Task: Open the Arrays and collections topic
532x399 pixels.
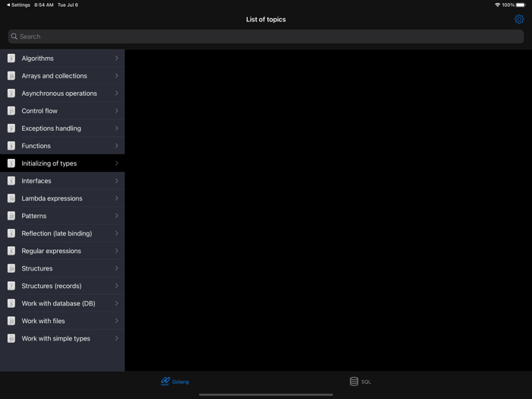Action: 62,76
